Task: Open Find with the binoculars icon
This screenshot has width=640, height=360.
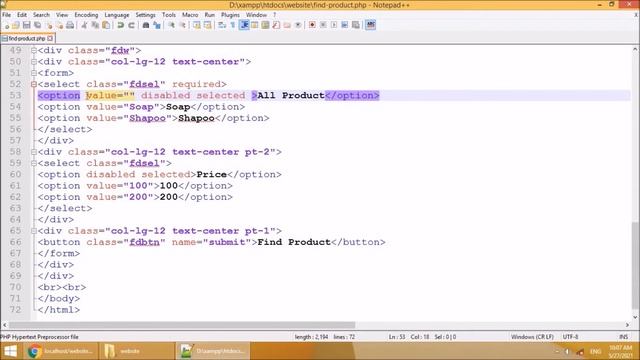Action: pyautogui.click(x=146, y=25)
